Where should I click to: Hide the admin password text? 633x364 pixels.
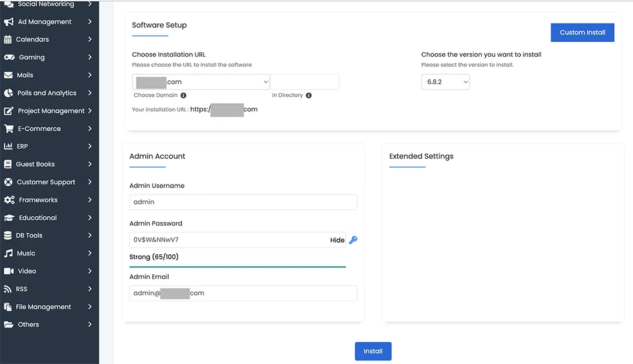click(x=337, y=240)
